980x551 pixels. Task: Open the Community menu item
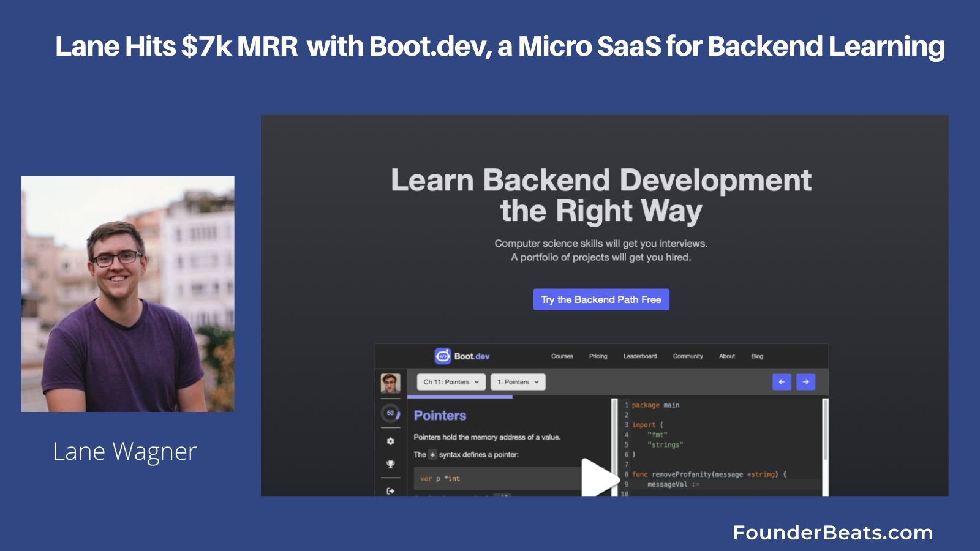click(x=688, y=356)
